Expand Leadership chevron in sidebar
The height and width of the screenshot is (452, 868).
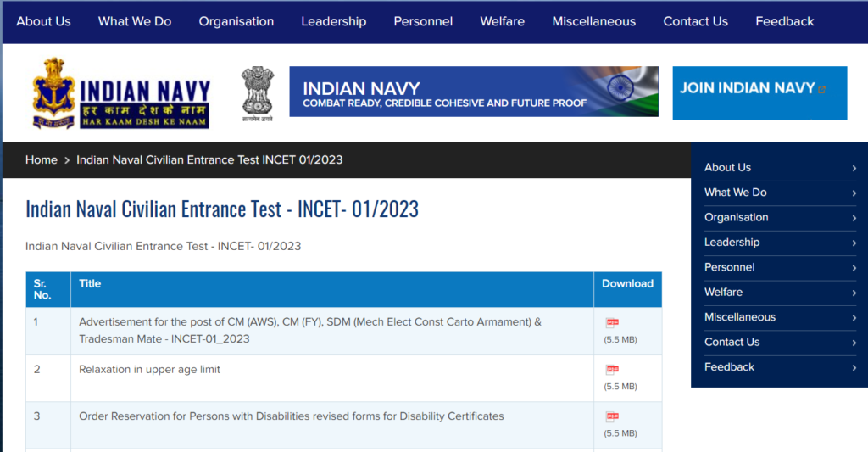point(854,243)
